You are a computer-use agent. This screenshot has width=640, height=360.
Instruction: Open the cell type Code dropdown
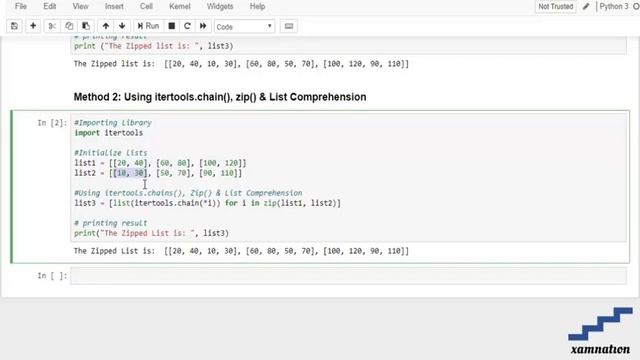point(244,27)
